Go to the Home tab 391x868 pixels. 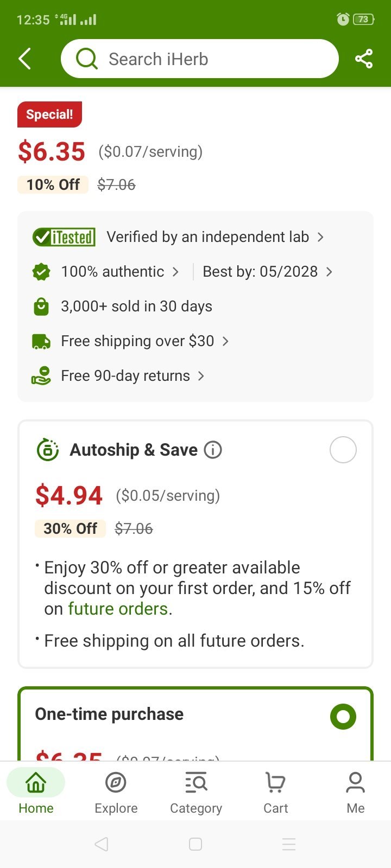tap(36, 792)
